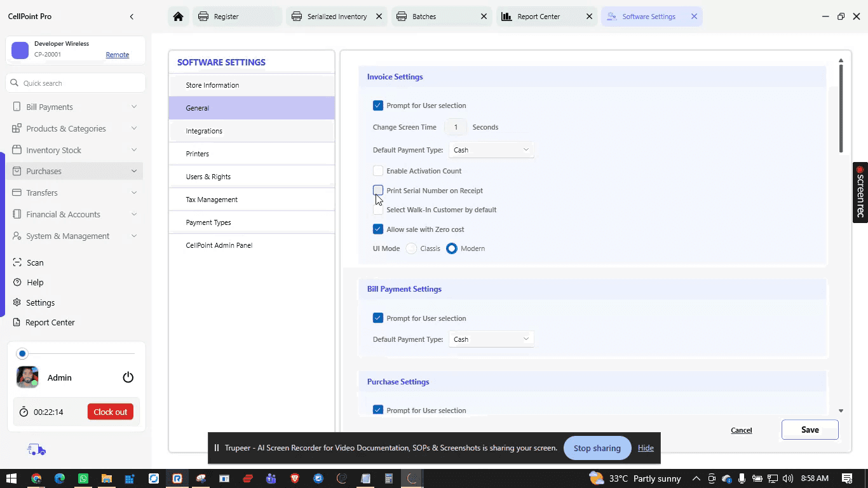
Task: Expand the Bill Payments menu chevron
Action: pos(134,107)
